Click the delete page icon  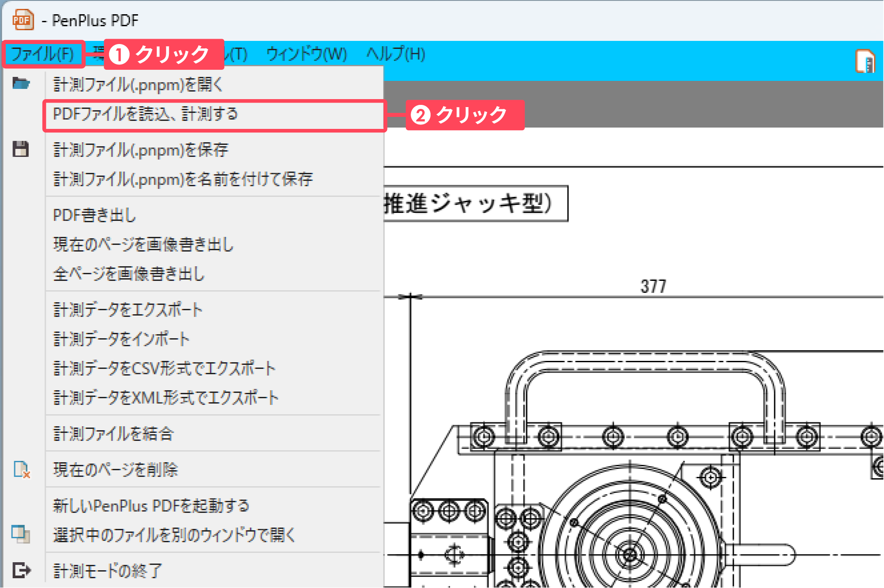click(x=21, y=469)
